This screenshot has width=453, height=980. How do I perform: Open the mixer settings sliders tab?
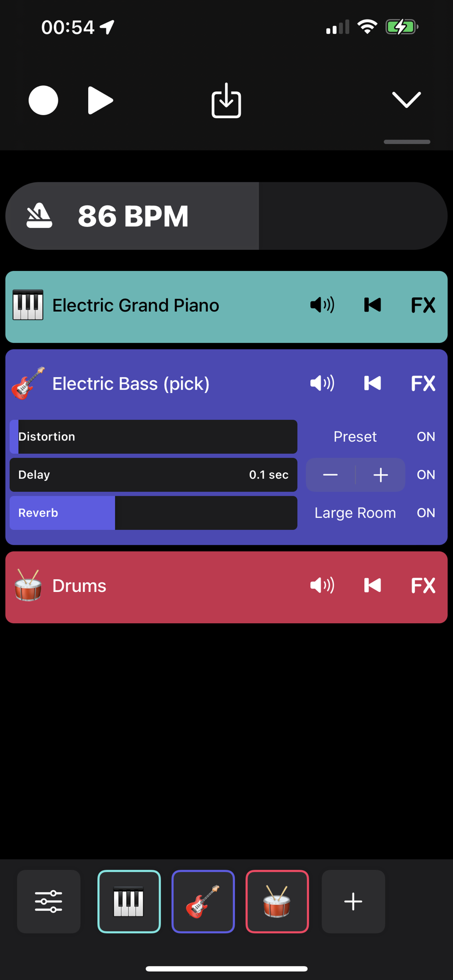pos(49,902)
